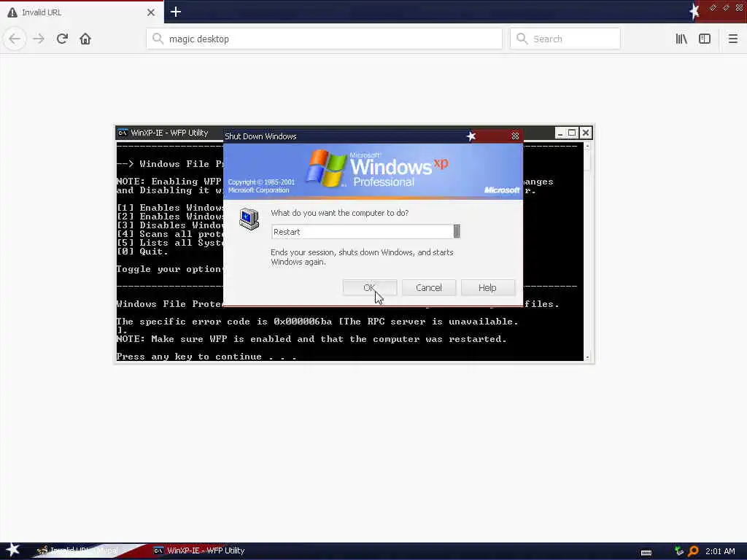747x560 pixels.
Task: Click the console scrollbar down arrow
Action: point(587,357)
